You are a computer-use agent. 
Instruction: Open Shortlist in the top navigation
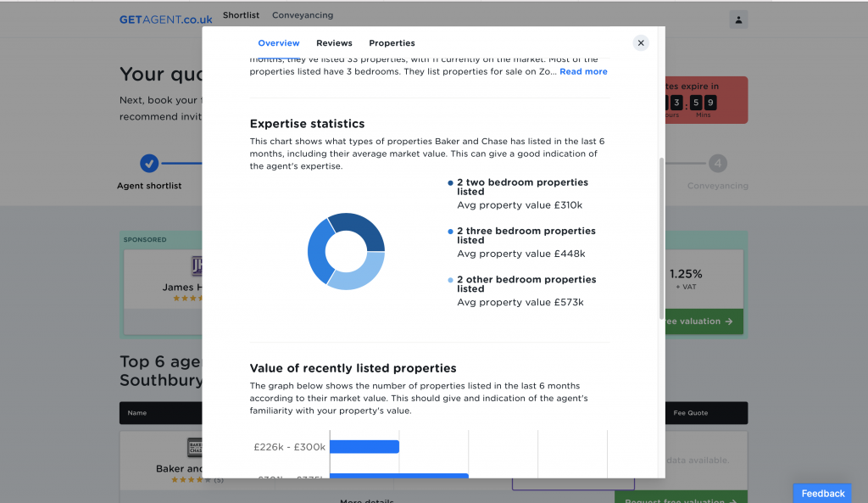241,15
